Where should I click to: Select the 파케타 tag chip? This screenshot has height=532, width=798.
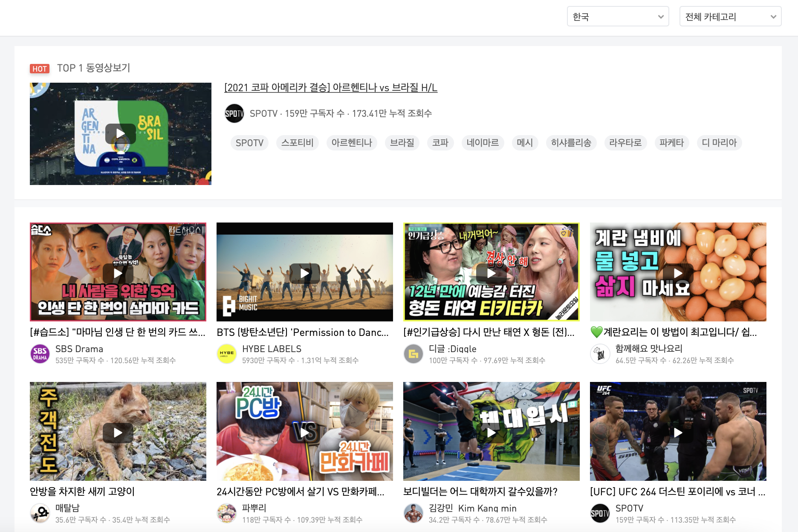coord(672,143)
